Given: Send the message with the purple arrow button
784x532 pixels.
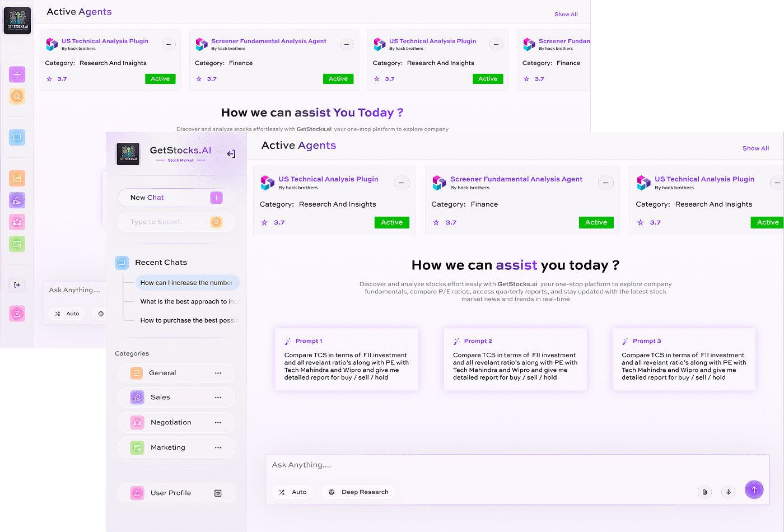Looking at the screenshot, I should coord(754,489).
